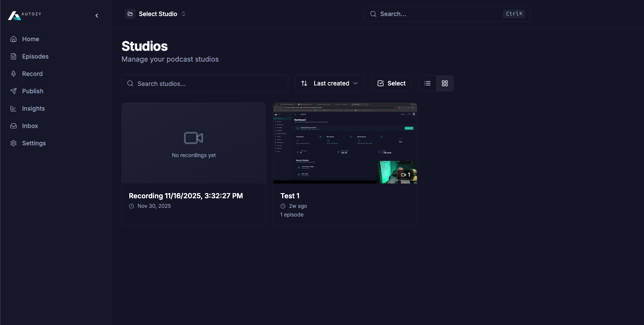Click the Test 1 studio thumbnail preview
The image size is (644, 325).
tap(345, 143)
